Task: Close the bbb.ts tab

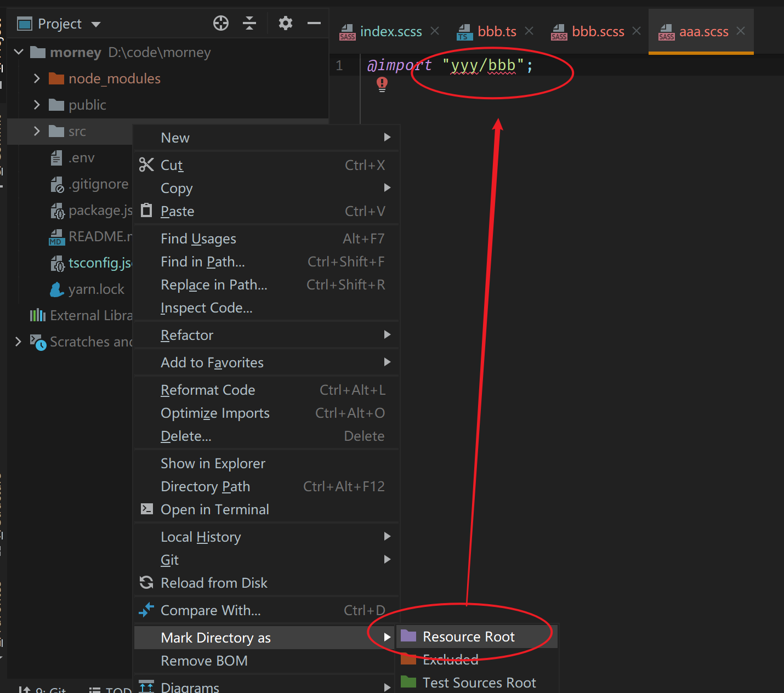Action: [x=529, y=31]
